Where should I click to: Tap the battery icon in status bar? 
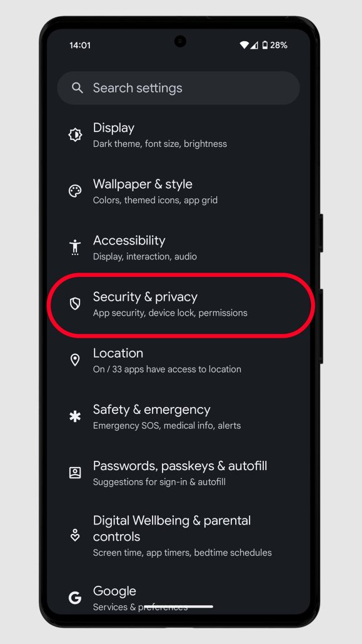[264, 45]
